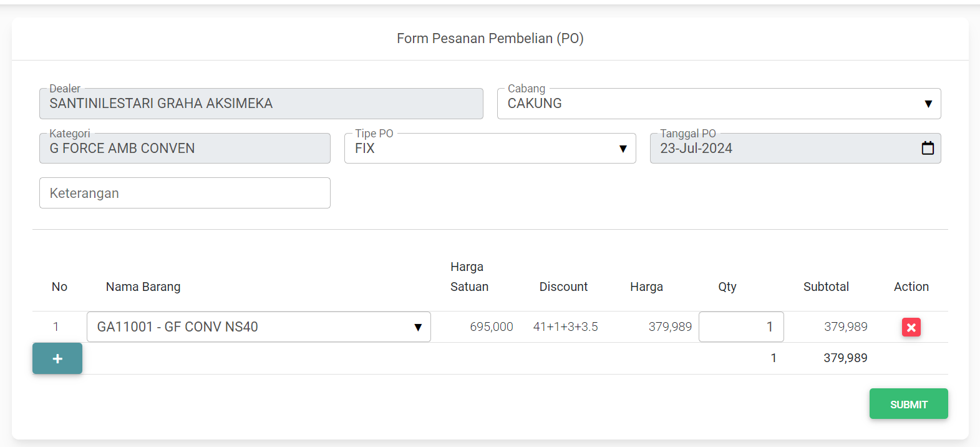Open the GA11001 - GF CONV NS40 item dropdown
This screenshot has height=447, width=980.
point(258,327)
